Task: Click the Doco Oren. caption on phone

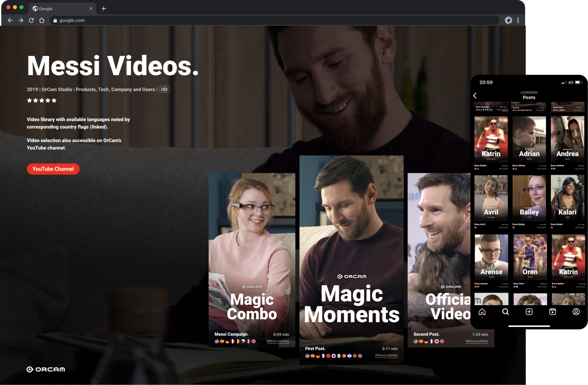Action: (519, 284)
